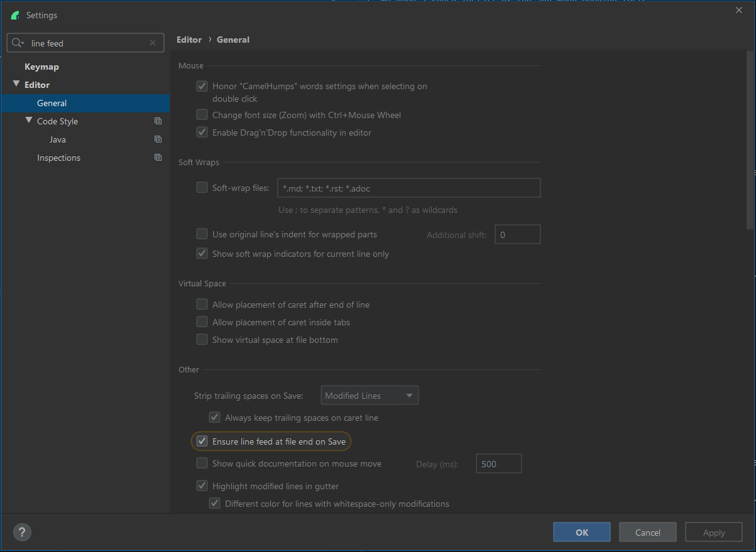Open the Strip trailing spaces on Save dropdown
Image resolution: width=756 pixels, height=552 pixels.
(370, 396)
